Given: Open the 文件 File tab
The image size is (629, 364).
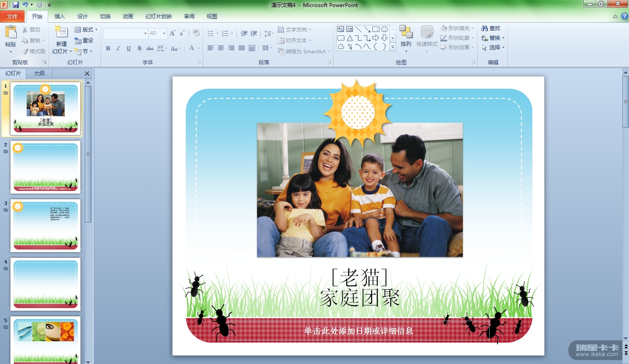Looking at the screenshot, I should pyautogui.click(x=12, y=17).
